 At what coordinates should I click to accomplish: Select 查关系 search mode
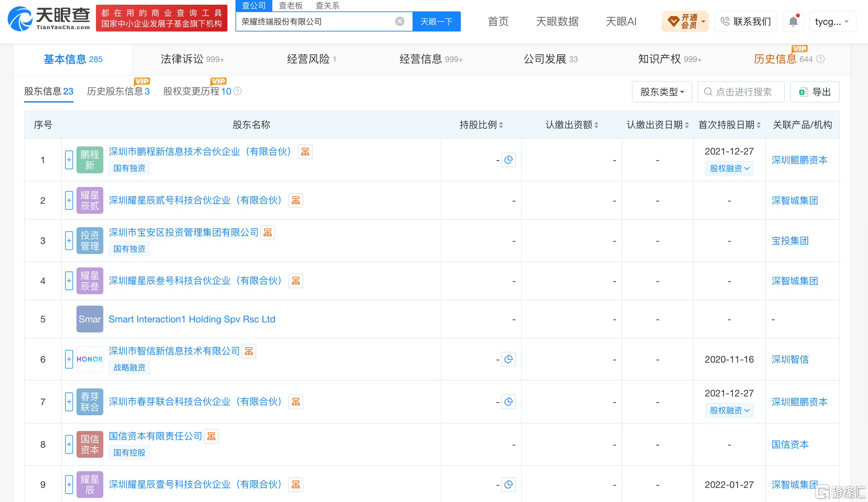coord(327,5)
